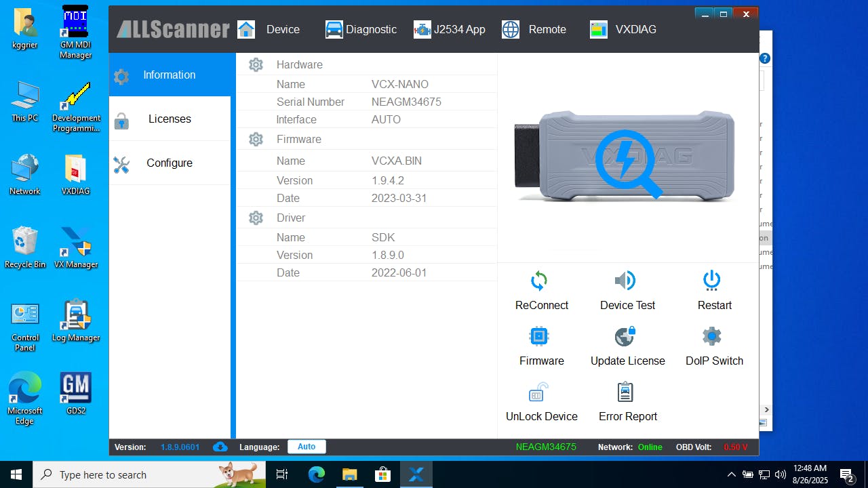Open the VXDIAG folder on desktop
Viewport: 868px width, 488px height.
75,175
